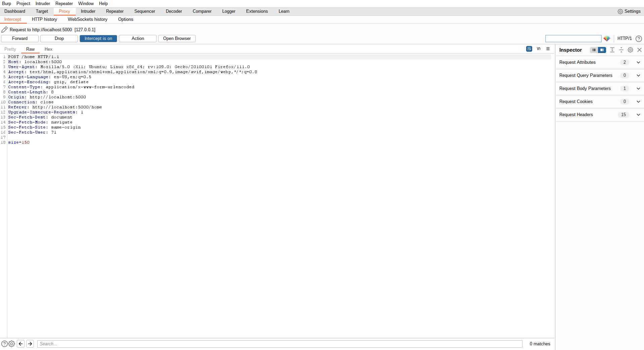Go to previous search match arrow
644x350 pixels.
pos(20,344)
